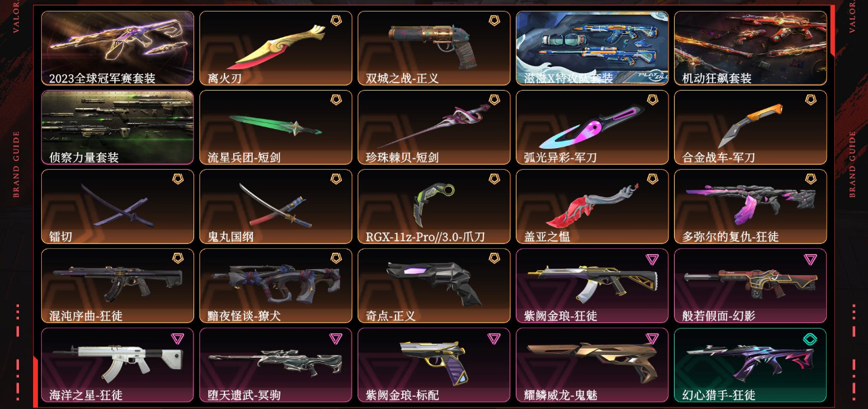Select the RGX-11z-Pro//3.0-爪刀 karambit card
868x409 pixels.
434,206
